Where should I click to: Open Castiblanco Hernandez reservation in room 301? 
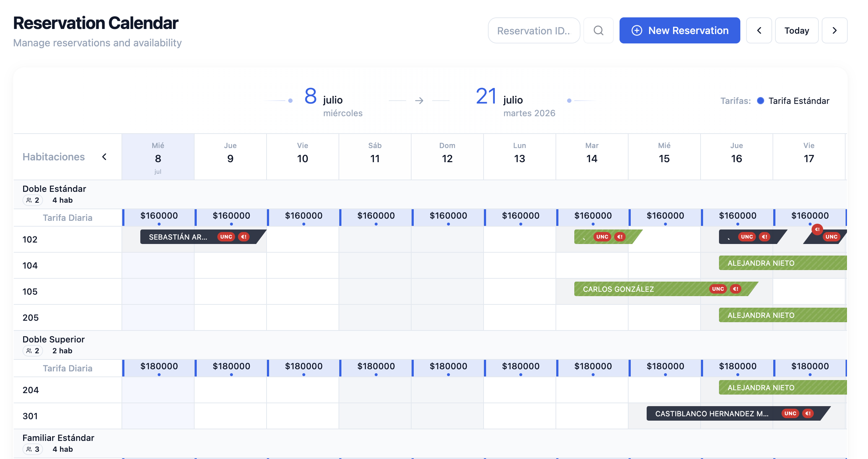pos(739,413)
